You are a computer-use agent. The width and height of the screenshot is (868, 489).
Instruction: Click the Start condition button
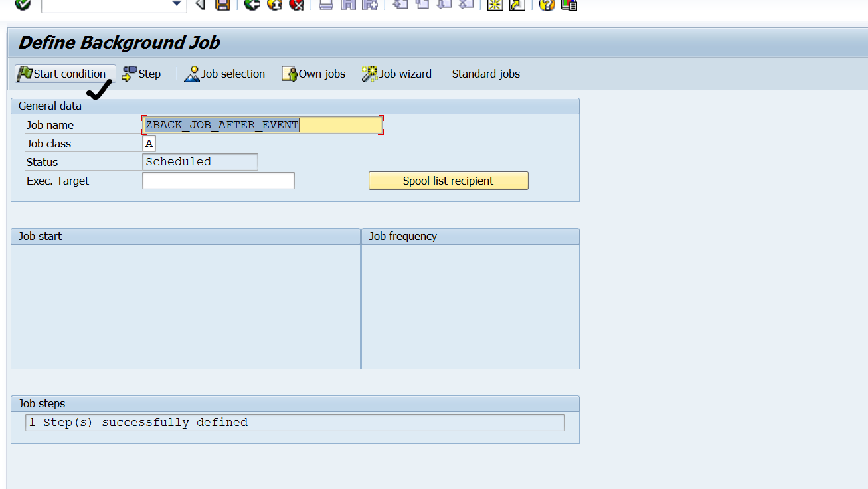[x=65, y=74]
